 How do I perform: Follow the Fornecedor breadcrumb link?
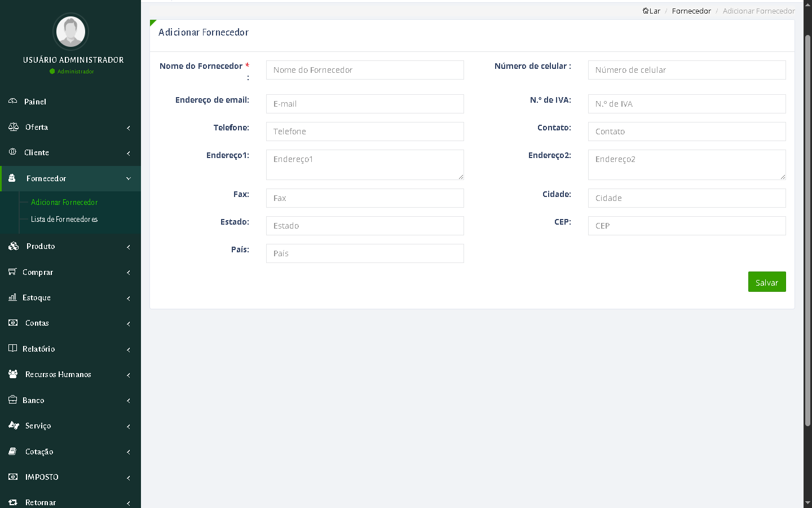pyautogui.click(x=691, y=11)
